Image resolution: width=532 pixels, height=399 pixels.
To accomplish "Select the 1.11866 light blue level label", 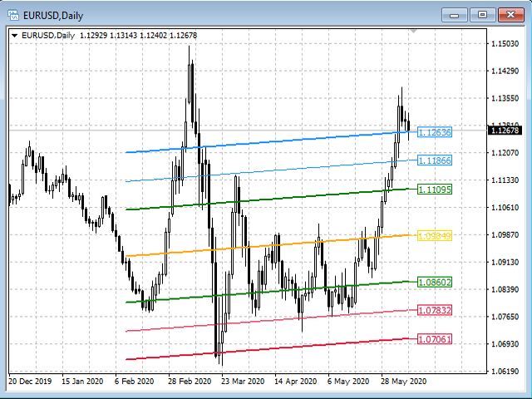I will tap(434, 160).
